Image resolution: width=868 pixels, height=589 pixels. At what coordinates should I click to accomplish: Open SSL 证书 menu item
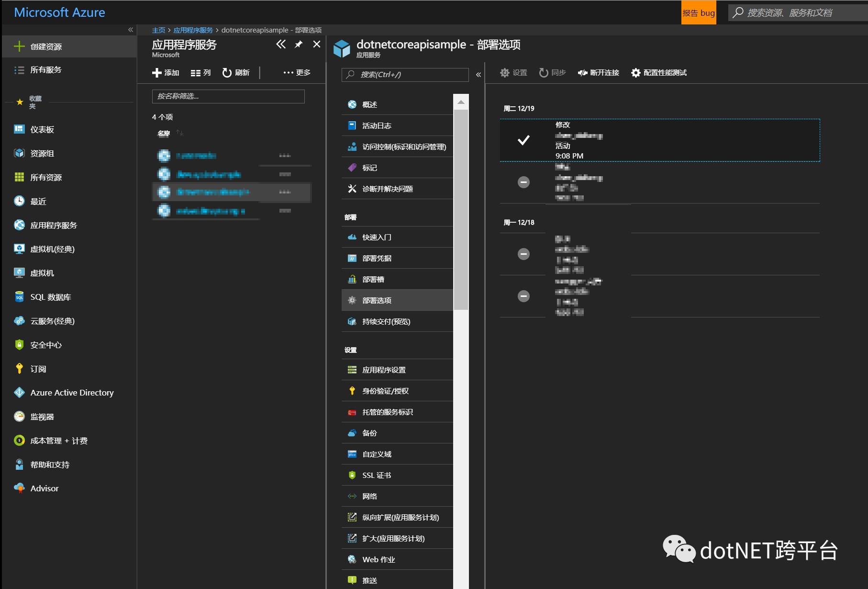[397, 475]
